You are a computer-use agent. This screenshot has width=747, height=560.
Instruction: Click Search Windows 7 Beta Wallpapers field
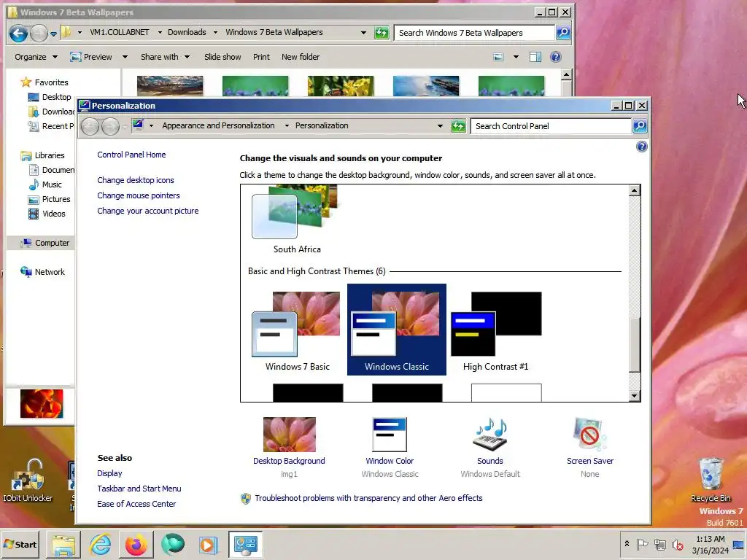click(474, 33)
